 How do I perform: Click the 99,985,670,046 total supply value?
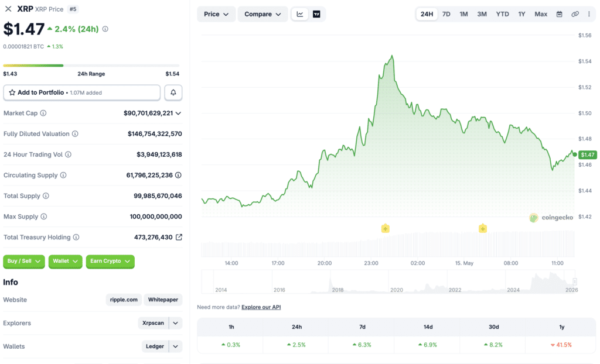tap(158, 196)
